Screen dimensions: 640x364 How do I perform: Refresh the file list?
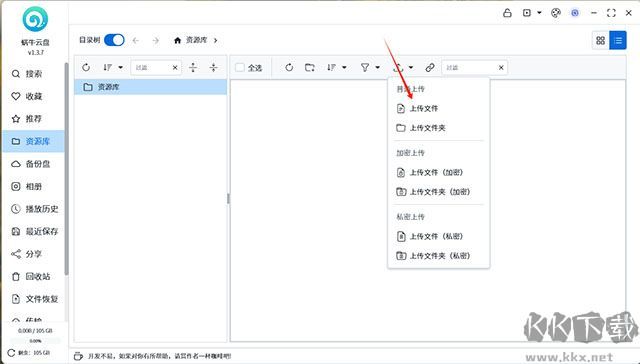(289, 67)
